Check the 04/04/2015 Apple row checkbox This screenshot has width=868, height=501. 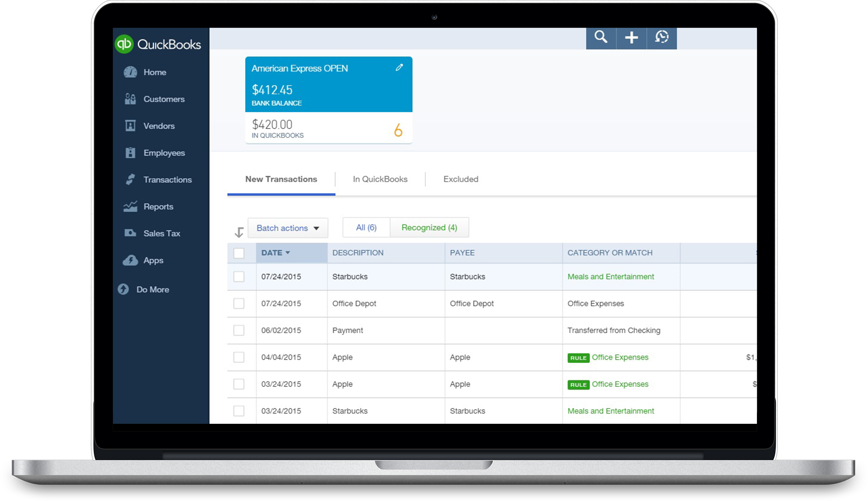pos(239,357)
